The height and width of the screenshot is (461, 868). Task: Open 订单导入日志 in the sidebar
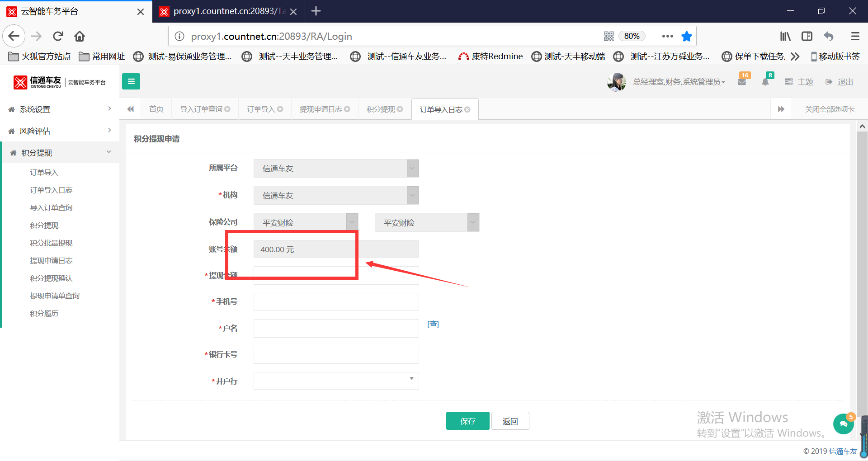(51, 190)
